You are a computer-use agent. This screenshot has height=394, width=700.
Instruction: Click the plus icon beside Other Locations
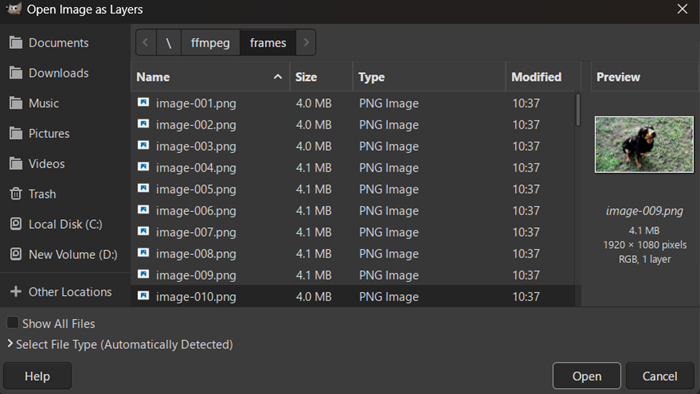(16, 292)
